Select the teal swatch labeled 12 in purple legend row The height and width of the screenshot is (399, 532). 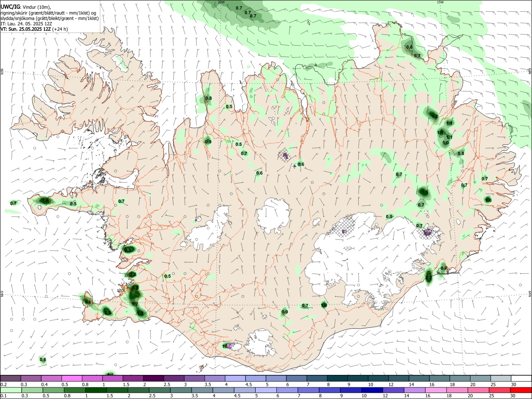[x=398, y=379]
